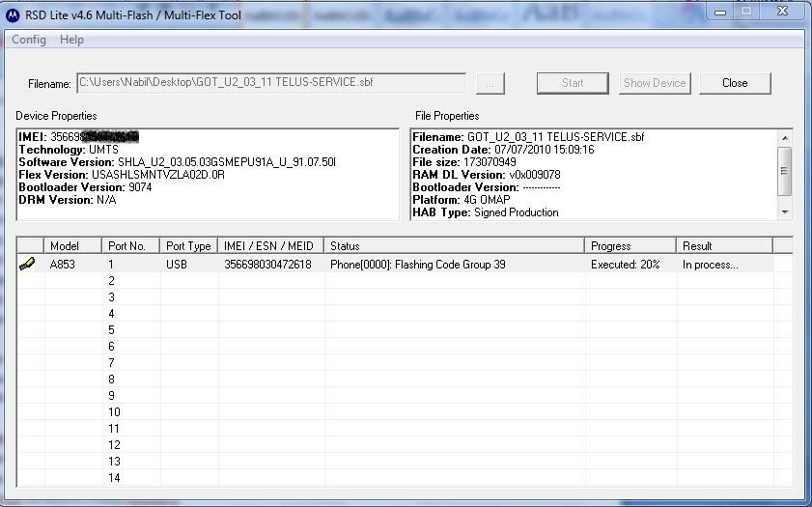Click the 'In process...' result cell
The height and width of the screenshot is (507, 812).
pos(710,264)
